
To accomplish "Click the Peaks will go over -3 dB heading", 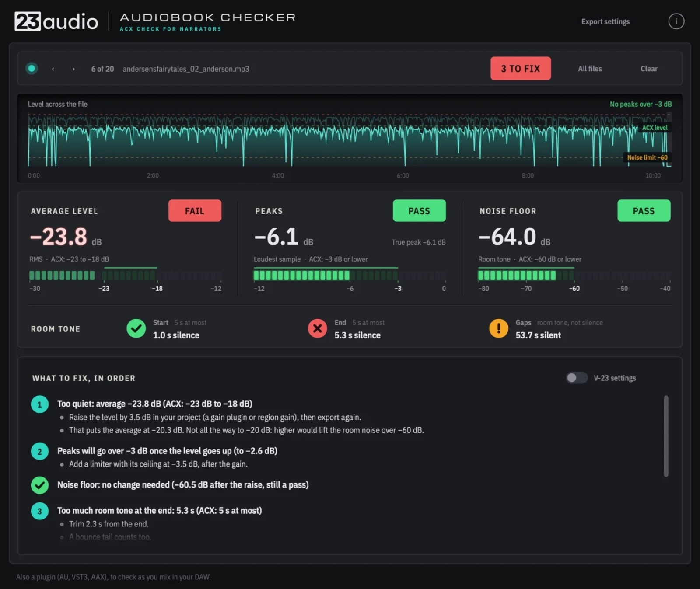I will pyautogui.click(x=167, y=451).
